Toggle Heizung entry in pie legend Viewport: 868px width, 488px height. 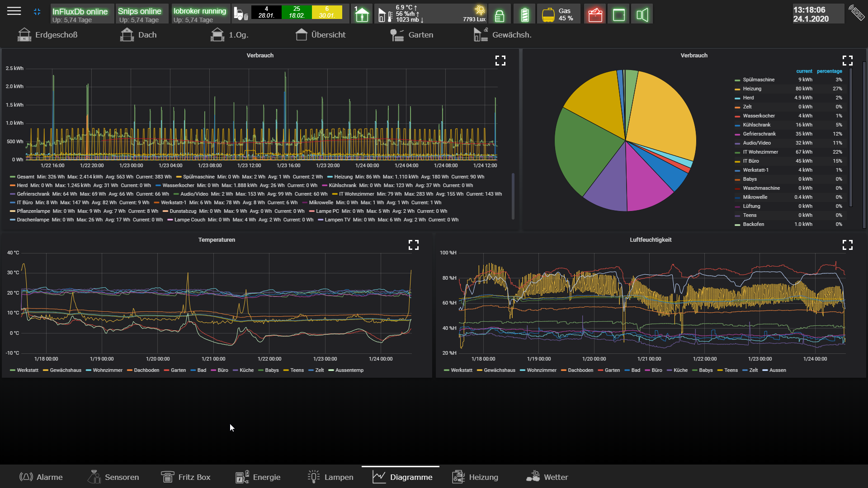pyautogui.click(x=752, y=89)
